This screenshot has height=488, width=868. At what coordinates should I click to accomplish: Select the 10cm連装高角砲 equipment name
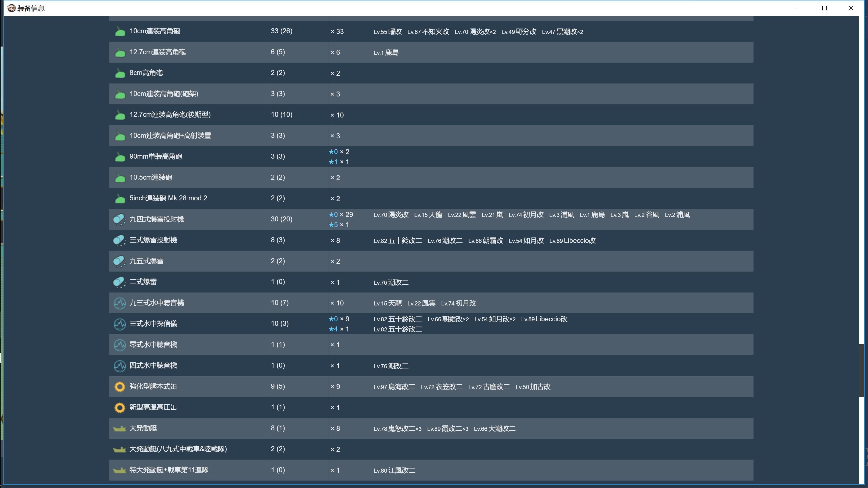click(155, 31)
